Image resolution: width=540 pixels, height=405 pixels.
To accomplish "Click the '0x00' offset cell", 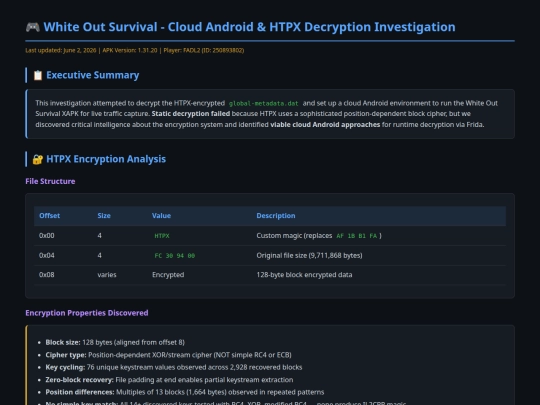I will (46, 236).
